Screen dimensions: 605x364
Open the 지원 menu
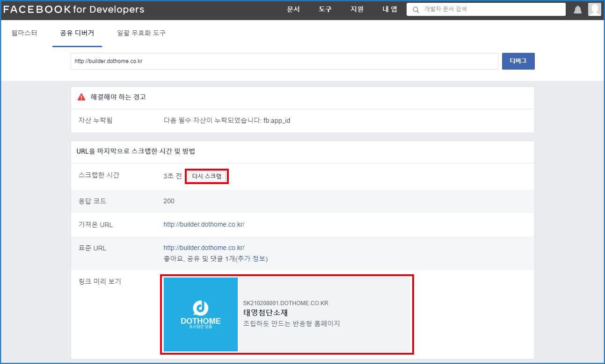(357, 9)
